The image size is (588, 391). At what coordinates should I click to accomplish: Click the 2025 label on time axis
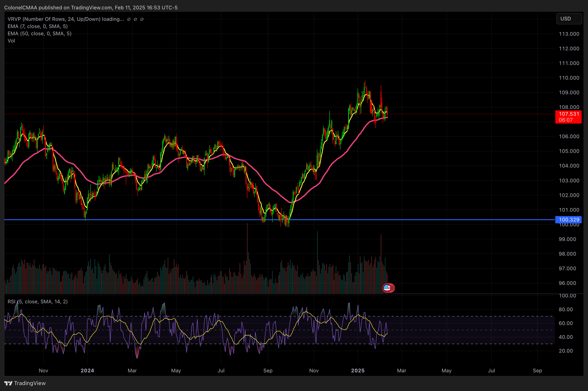pos(358,370)
